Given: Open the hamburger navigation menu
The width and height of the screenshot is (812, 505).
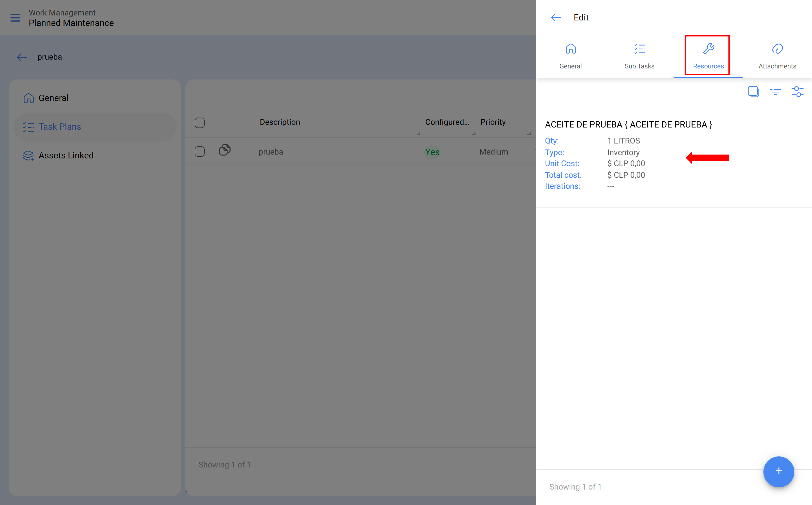Looking at the screenshot, I should point(15,18).
